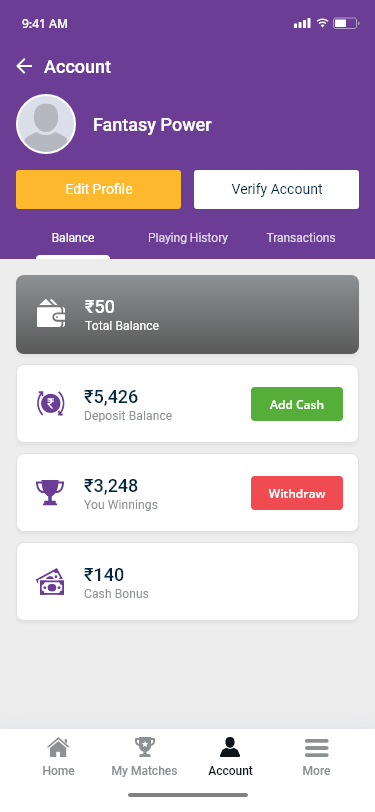The image size is (375, 812).
Task: Click the battery indicator in status bar
Action: [x=346, y=23]
